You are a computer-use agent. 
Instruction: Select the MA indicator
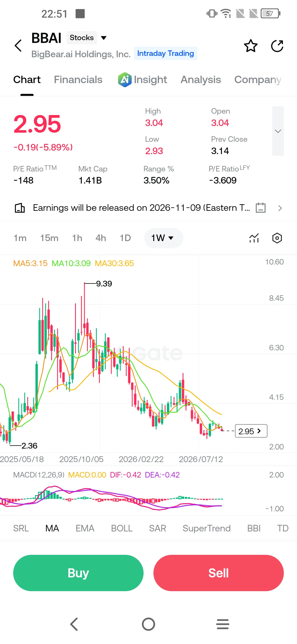pyautogui.click(x=52, y=528)
